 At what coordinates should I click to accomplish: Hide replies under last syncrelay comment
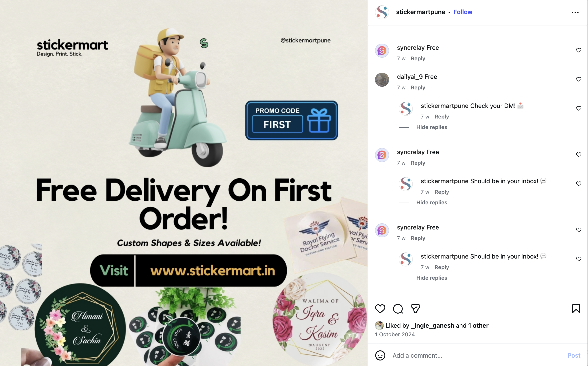click(x=432, y=278)
